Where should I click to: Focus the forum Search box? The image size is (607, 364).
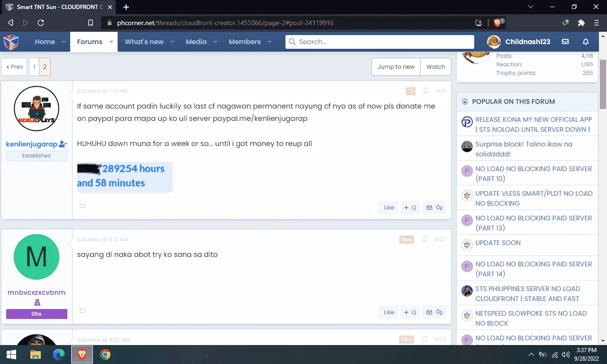pos(380,42)
